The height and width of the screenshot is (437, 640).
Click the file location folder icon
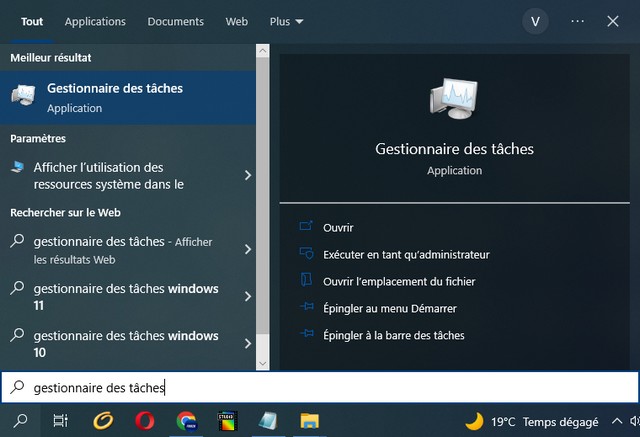point(306,280)
